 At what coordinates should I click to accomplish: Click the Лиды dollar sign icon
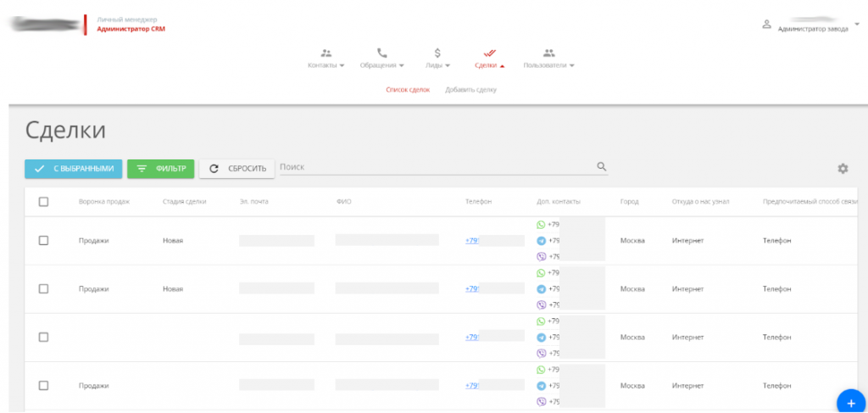click(437, 53)
